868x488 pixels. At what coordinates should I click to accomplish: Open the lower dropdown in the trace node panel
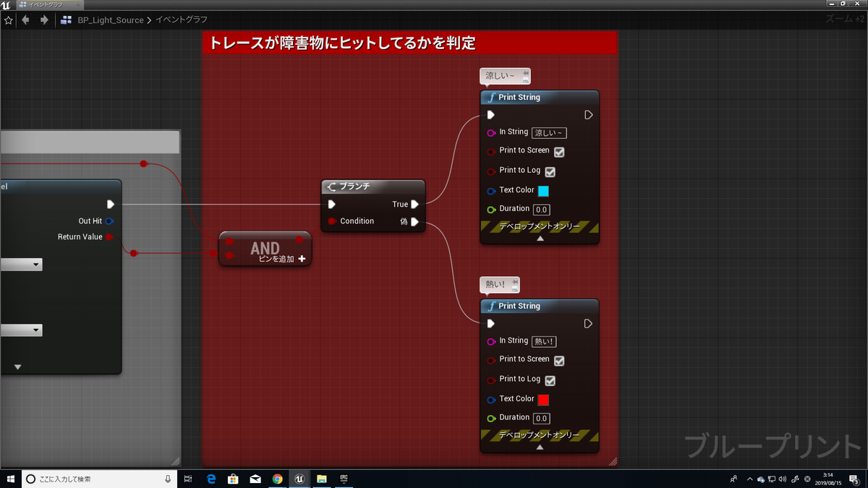pyautogui.click(x=22, y=330)
